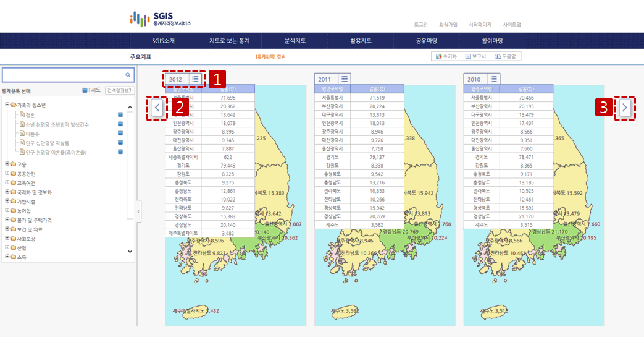Viewport: 644px width, 337px height.
Task: Click 경상남도 21,170 label on 2010 map
Action: (550, 232)
